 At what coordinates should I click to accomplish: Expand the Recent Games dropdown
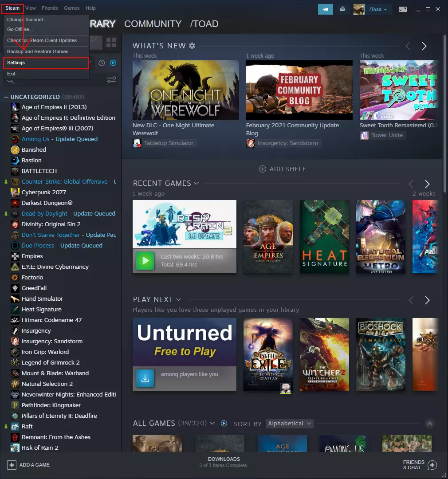(196, 183)
